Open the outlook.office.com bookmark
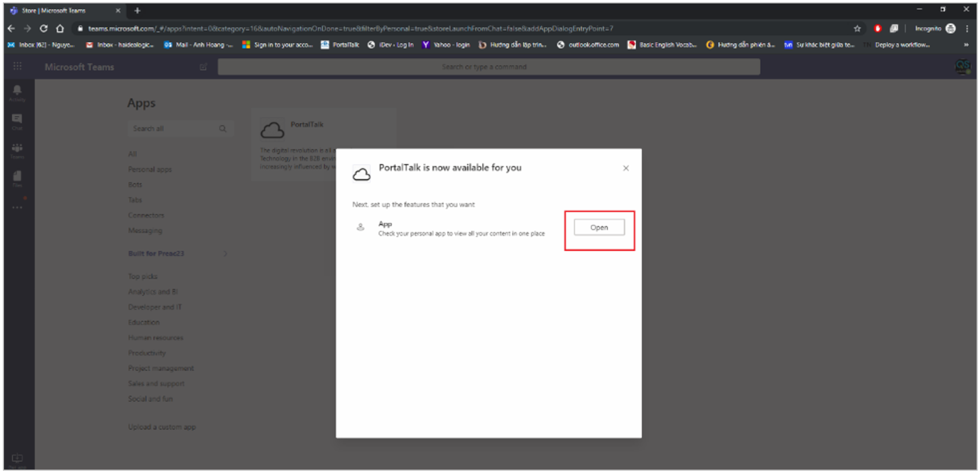The width and height of the screenshot is (980, 473). [588, 44]
